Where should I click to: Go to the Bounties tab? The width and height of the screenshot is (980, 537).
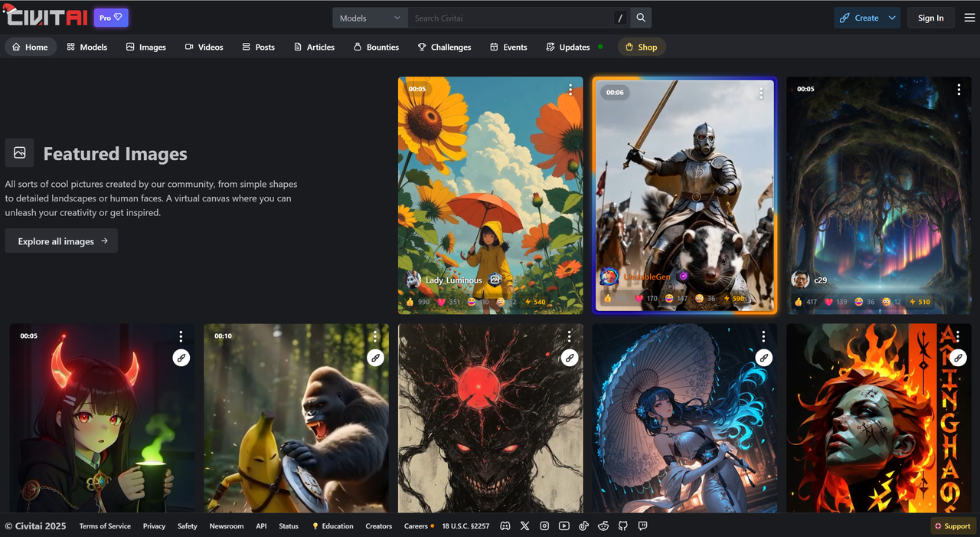[376, 47]
